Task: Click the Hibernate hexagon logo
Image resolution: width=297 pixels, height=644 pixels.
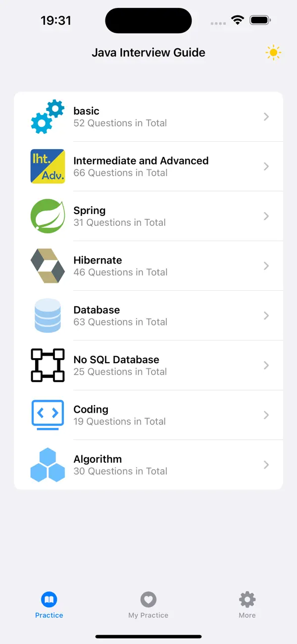Action: click(x=48, y=266)
